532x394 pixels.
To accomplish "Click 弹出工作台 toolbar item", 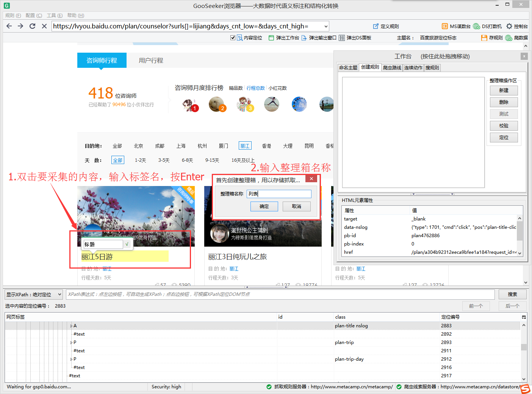I will pos(284,38).
